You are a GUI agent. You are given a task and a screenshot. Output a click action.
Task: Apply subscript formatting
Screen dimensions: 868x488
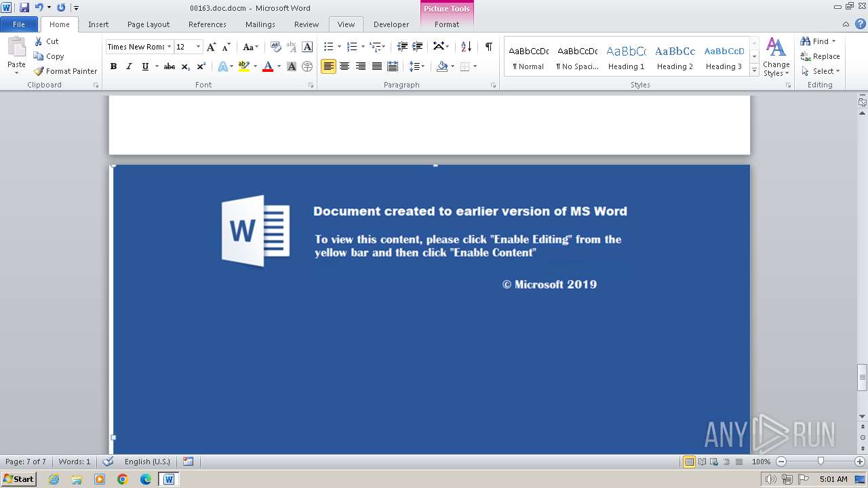[186, 66]
